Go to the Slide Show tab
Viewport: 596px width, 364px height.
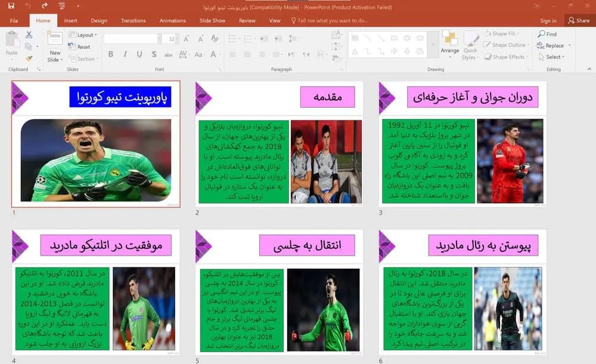tap(213, 20)
